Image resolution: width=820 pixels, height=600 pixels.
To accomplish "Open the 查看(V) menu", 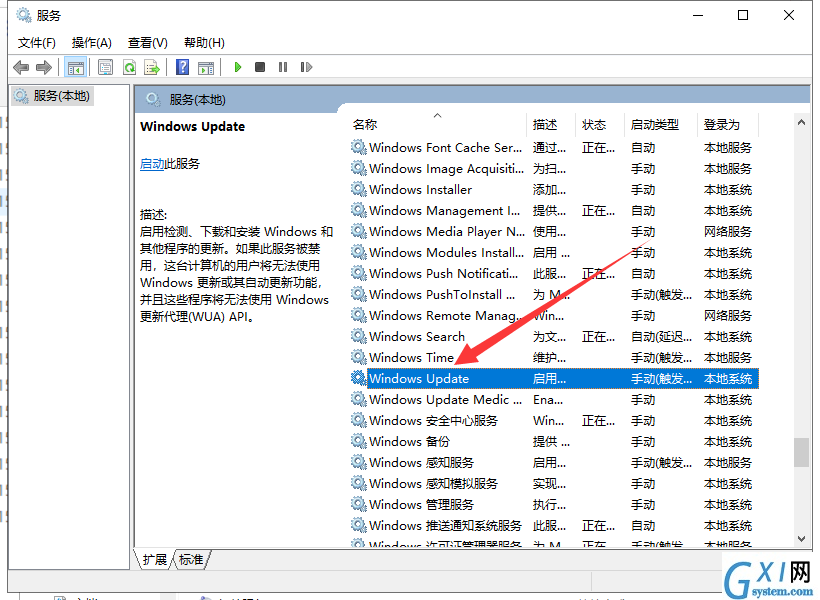I will 147,42.
